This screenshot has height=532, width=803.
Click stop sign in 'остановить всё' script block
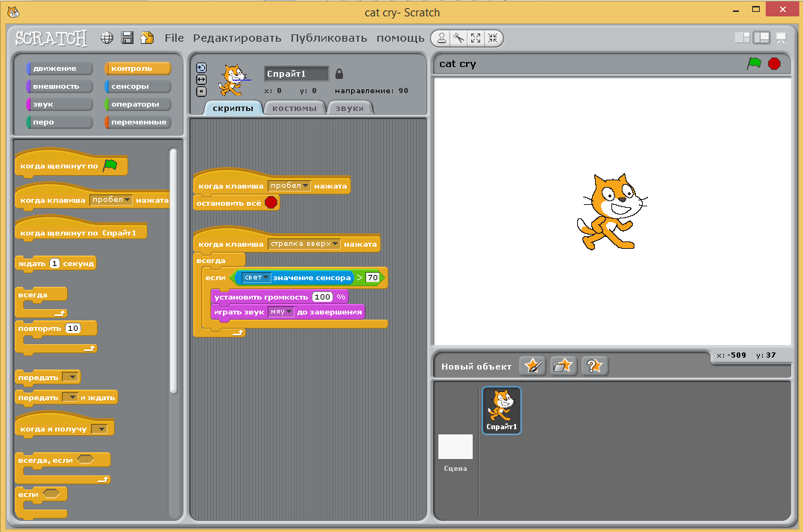271,203
